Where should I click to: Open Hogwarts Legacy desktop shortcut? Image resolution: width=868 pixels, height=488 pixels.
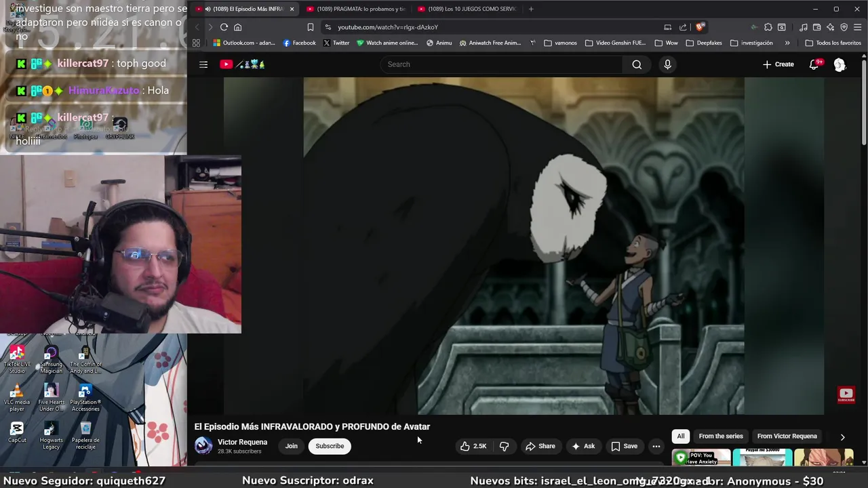[51, 435]
